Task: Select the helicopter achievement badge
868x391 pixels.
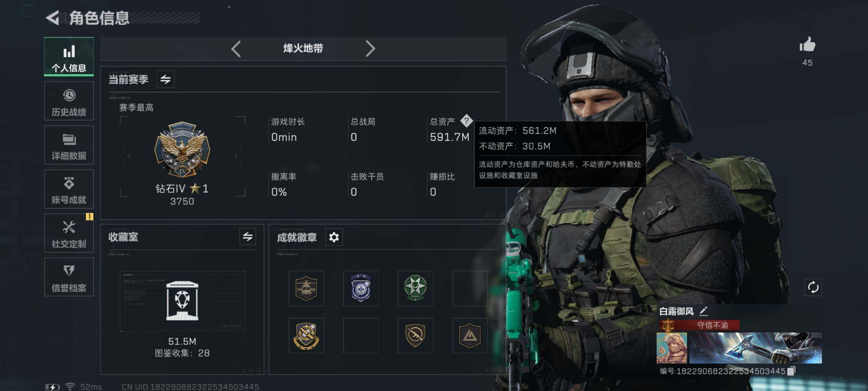Action: [x=306, y=289]
